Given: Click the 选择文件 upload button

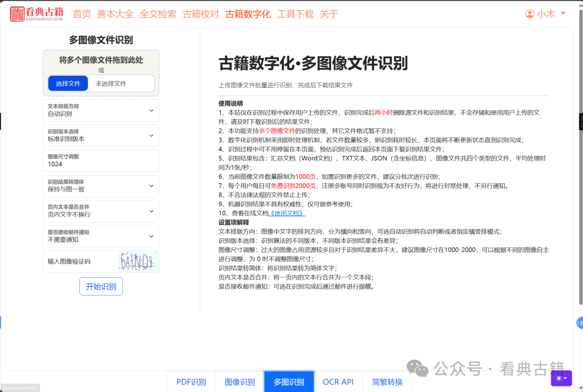Looking at the screenshot, I should (67, 83).
